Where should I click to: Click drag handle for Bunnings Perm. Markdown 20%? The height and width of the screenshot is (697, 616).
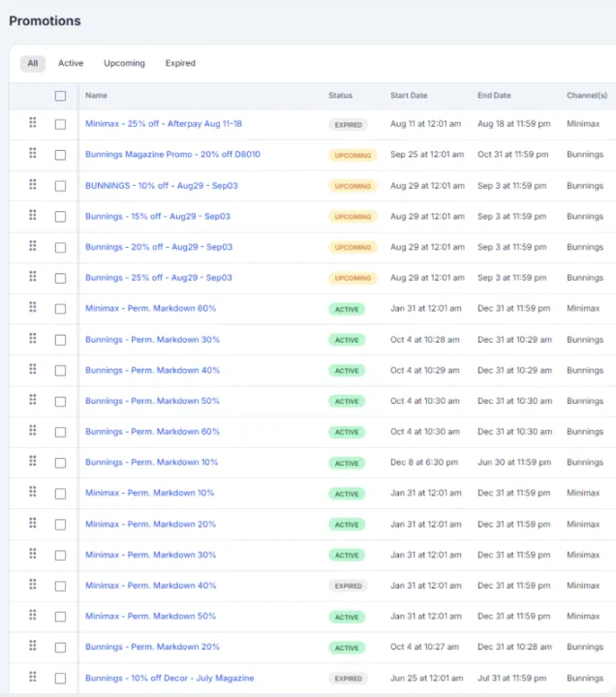click(x=33, y=646)
